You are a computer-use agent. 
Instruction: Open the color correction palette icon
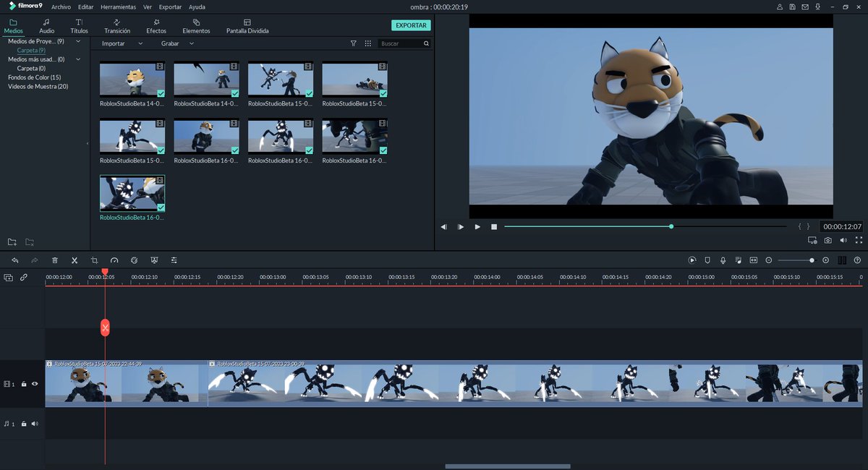tap(134, 260)
